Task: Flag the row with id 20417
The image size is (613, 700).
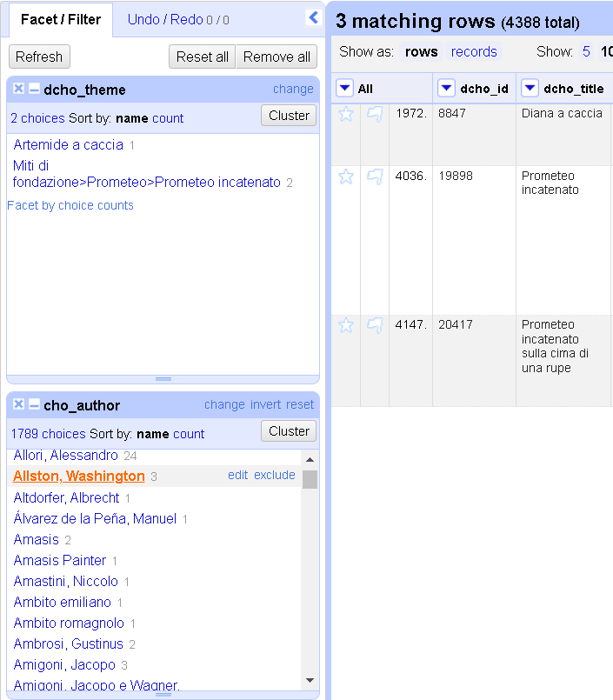Action: [375, 325]
